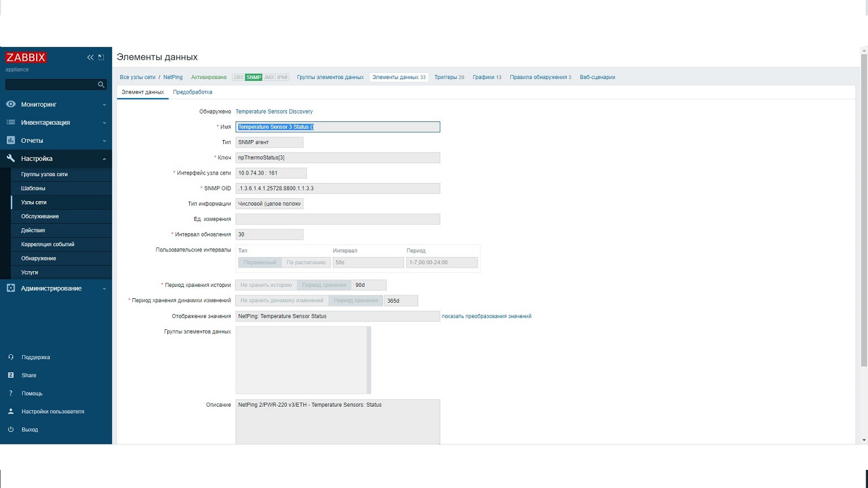This screenshot has width=868, height=488.
Task: Click the Reports chart icon
Action: [11, 141]
